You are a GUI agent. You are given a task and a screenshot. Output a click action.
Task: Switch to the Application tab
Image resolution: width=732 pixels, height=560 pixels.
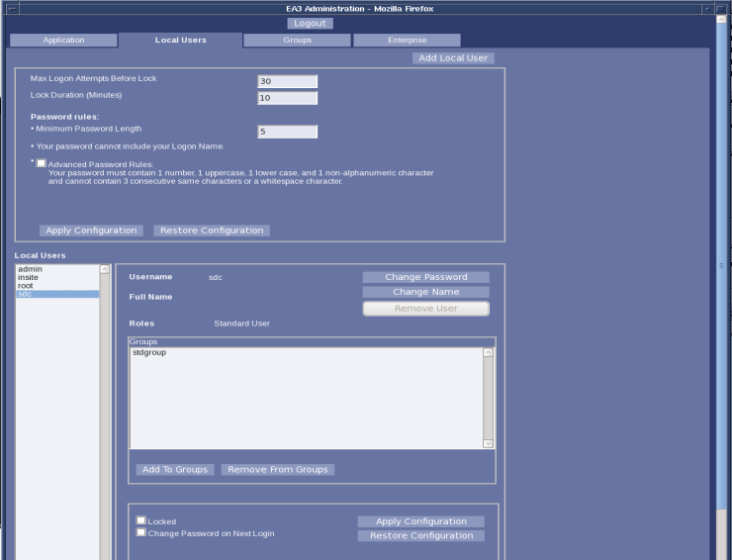coord(63,41)
